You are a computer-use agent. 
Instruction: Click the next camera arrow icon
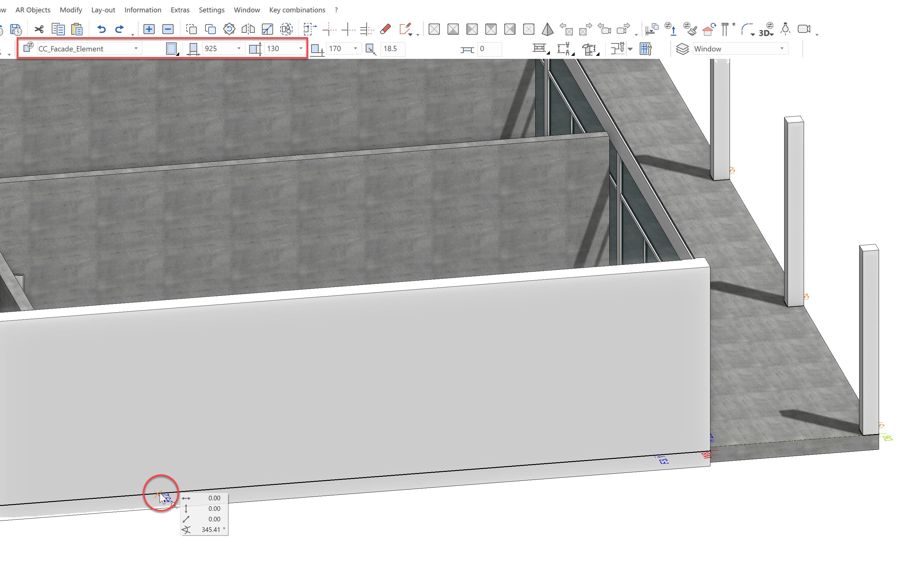tap(623, 29)
